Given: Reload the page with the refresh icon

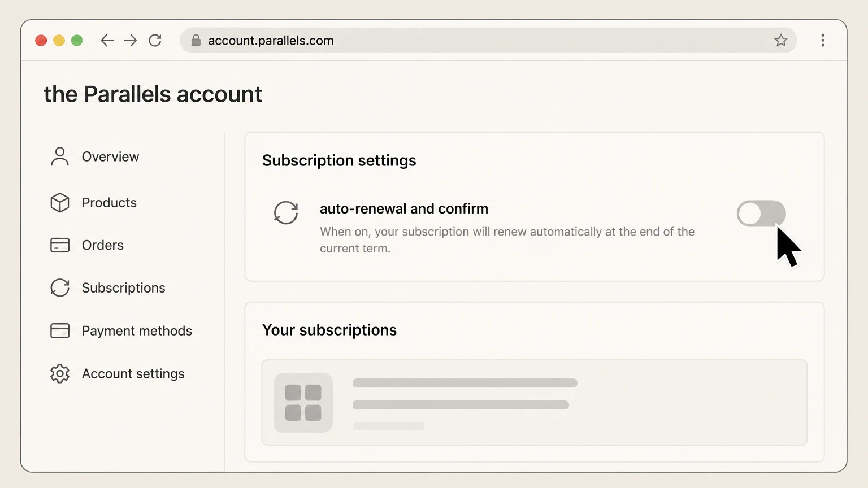Looking at the screenshot, I should pyautogui.click(x=155, y=40).
